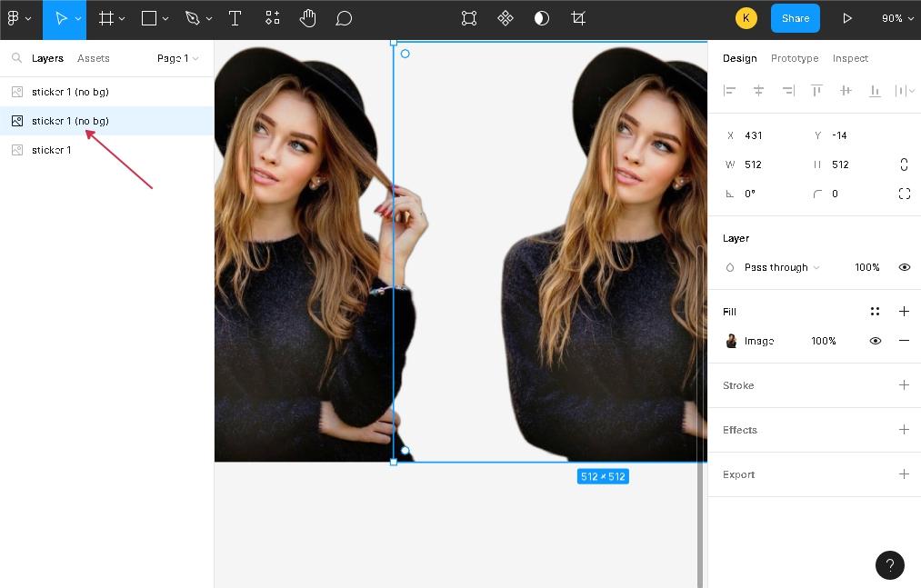Image resolution: width=921 pixels, height=588 pixels.
Task: Switch to the Assets tab
Action: coord(93,58)
